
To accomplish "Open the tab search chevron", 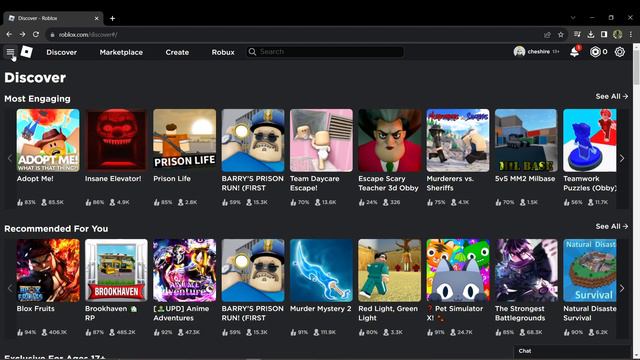I will coord(573,18).
